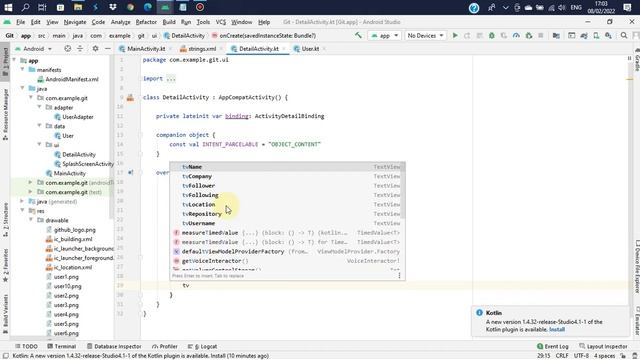Screen dimensions: 640x360
Task: Open the VCS menu
Action: 221,22
